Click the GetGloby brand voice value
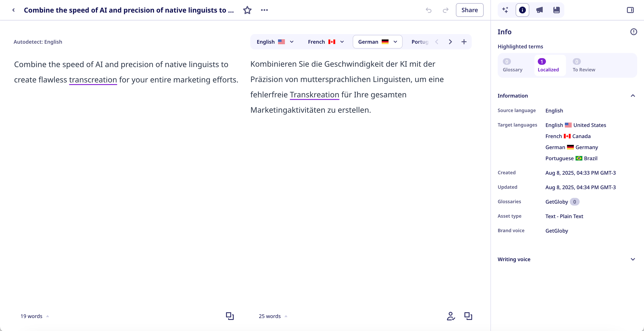 pyautogui.click(x=556, y=231)
